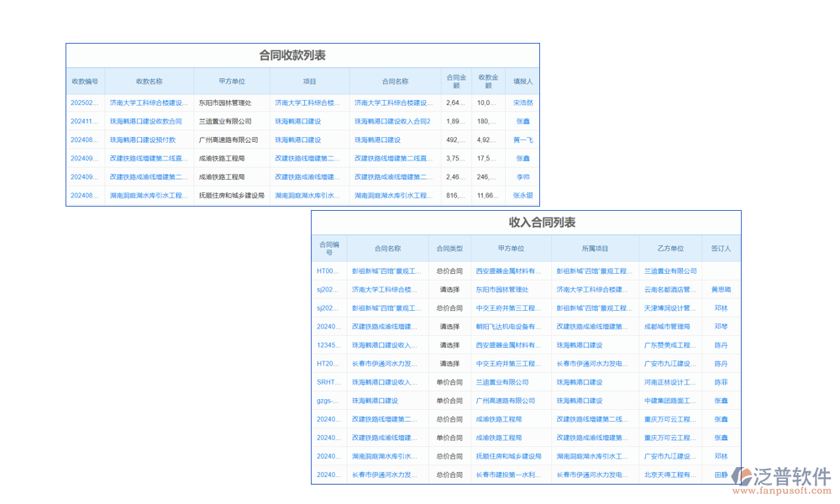The width and height of the screenshot is (840, 504).
Task: Click reporter name 黄一飞
Action: tap(522, 139)
